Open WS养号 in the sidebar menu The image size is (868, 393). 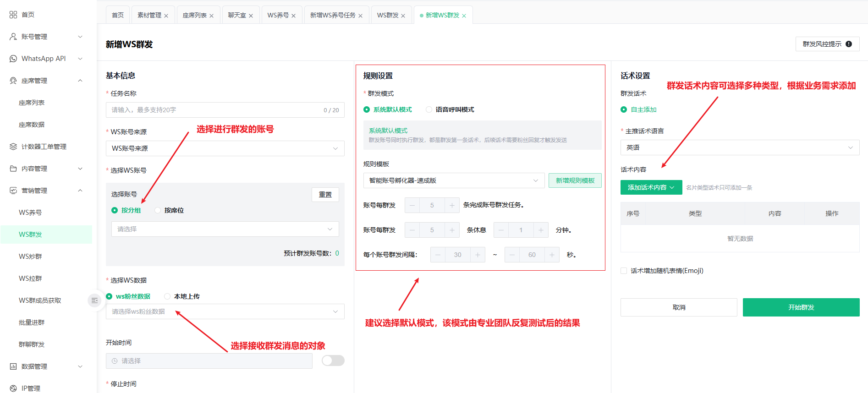[x=30, y=213]
